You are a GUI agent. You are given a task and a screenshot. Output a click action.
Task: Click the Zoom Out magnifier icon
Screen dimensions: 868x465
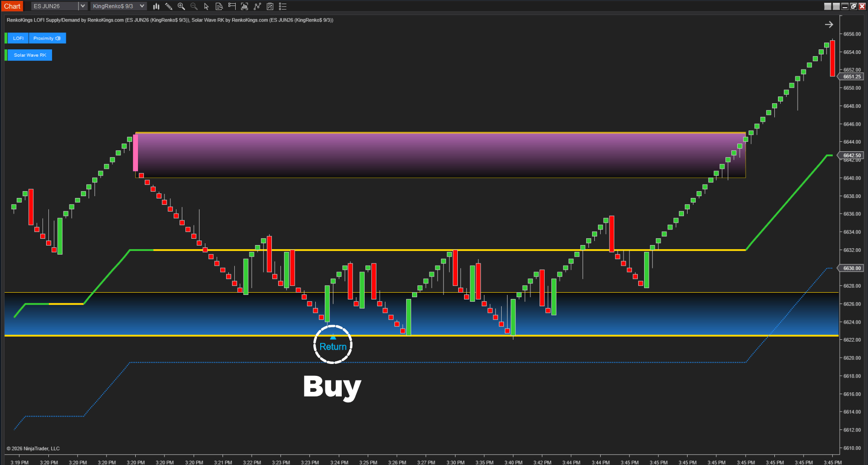194,6
